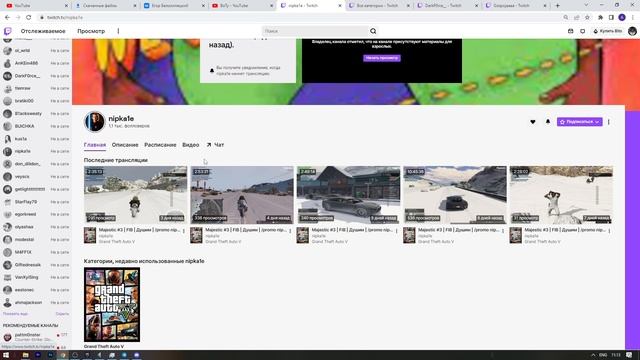Switch to the Описание tab
This screenshot has width=640, height=360.
point(125,145)
